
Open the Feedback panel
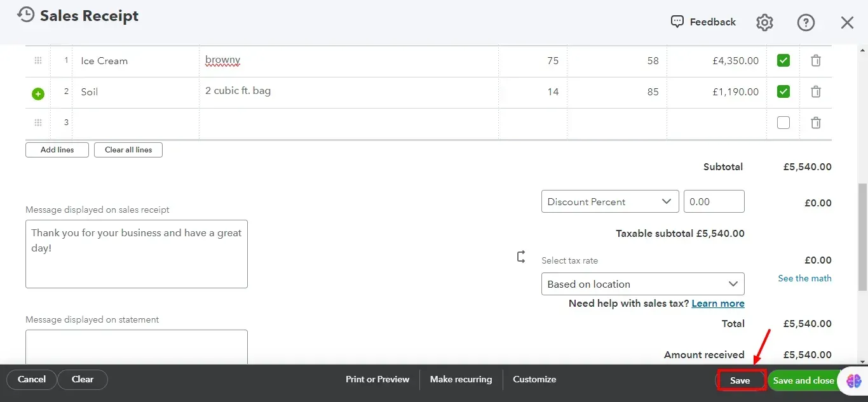pyautogui.click(x=703, y=22)
